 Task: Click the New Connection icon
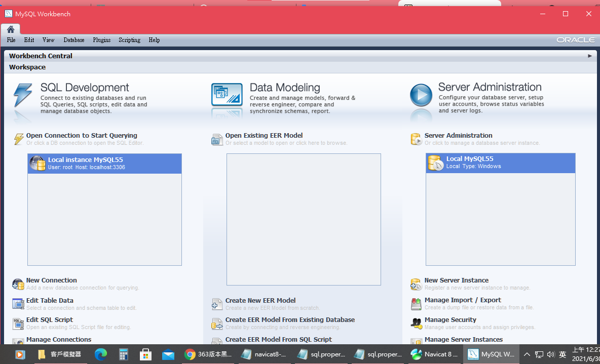(18, 284)
